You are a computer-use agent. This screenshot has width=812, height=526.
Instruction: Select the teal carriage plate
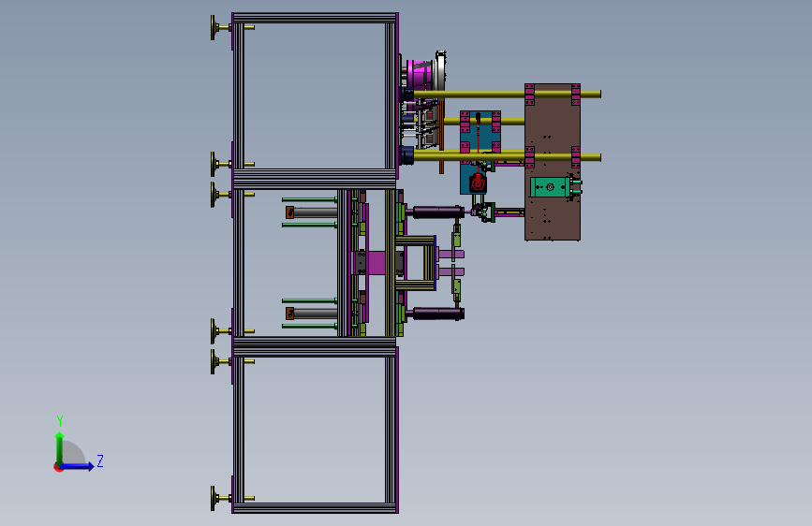click(480, 153)
